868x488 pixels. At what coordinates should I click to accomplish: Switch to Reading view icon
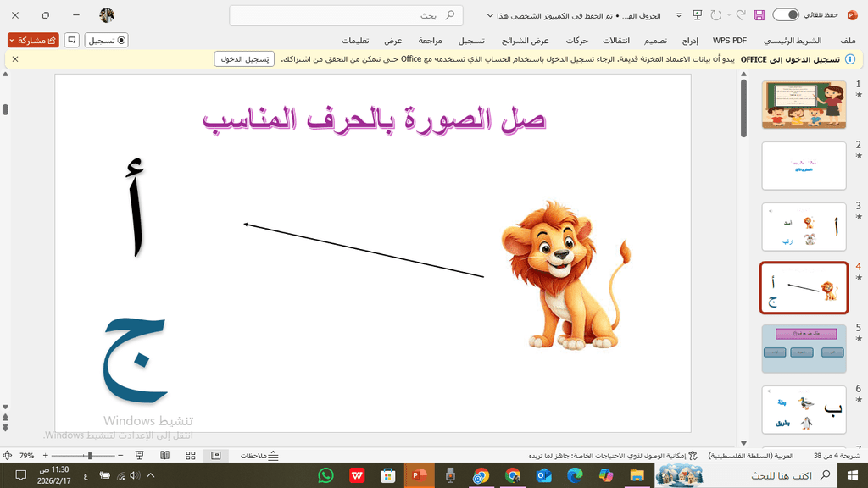(165, 455)
